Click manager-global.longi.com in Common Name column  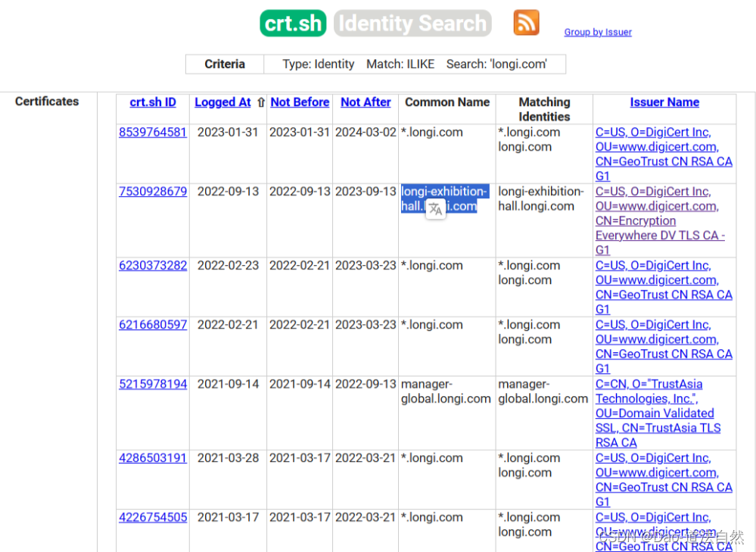coord(446,391)
